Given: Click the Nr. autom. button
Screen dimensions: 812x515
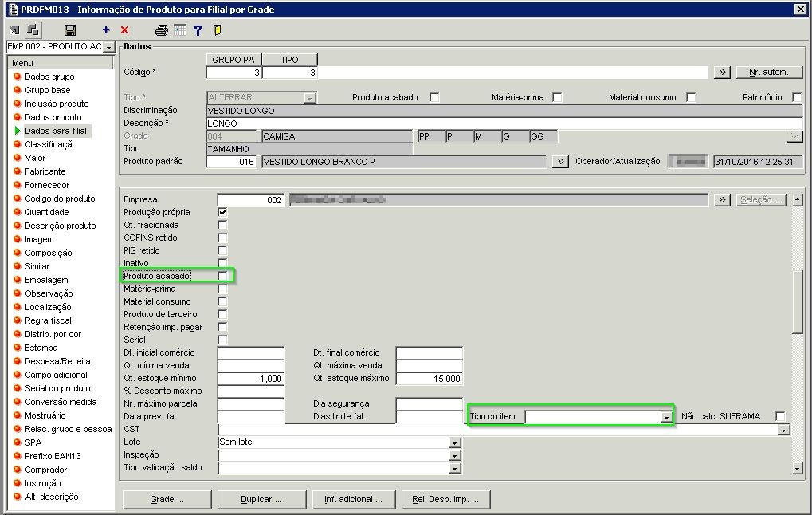Looking at the screenshot, I should pyautogui.click(x=769, y=72).
